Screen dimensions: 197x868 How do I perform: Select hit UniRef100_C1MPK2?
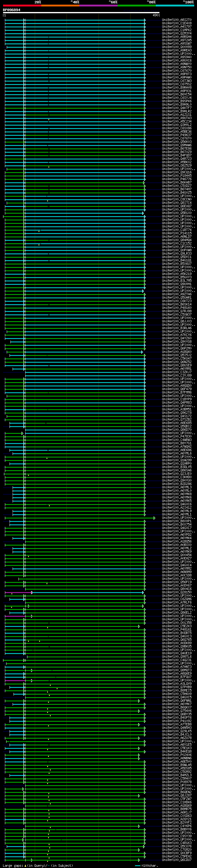coord(177,30)
